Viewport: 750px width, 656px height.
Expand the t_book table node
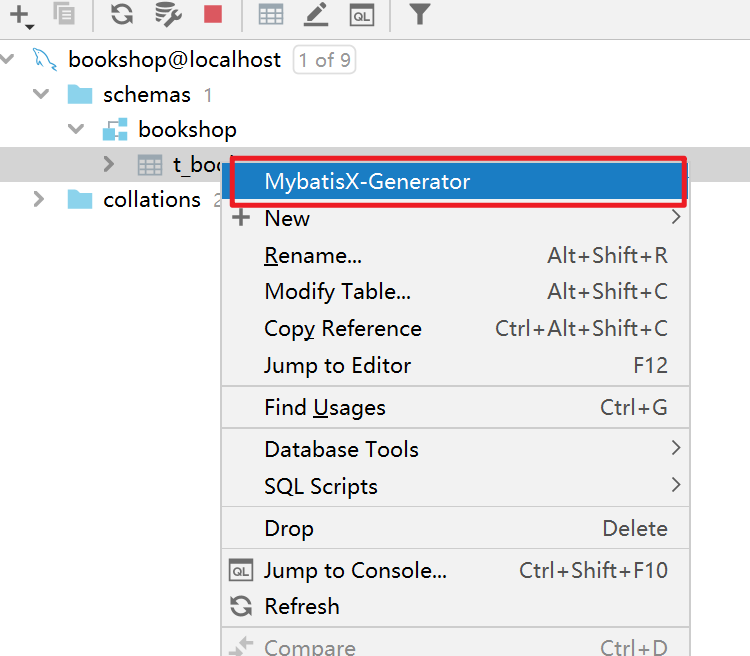pos(109,164)
